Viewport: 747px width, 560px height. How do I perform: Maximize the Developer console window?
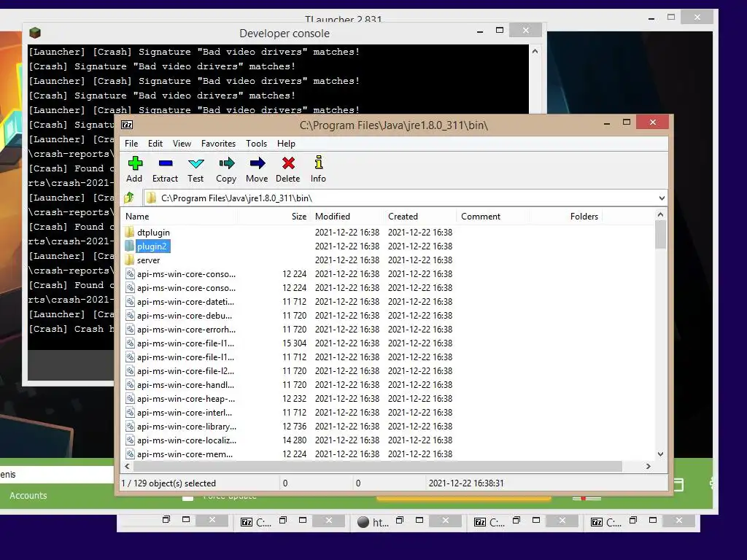499,31
